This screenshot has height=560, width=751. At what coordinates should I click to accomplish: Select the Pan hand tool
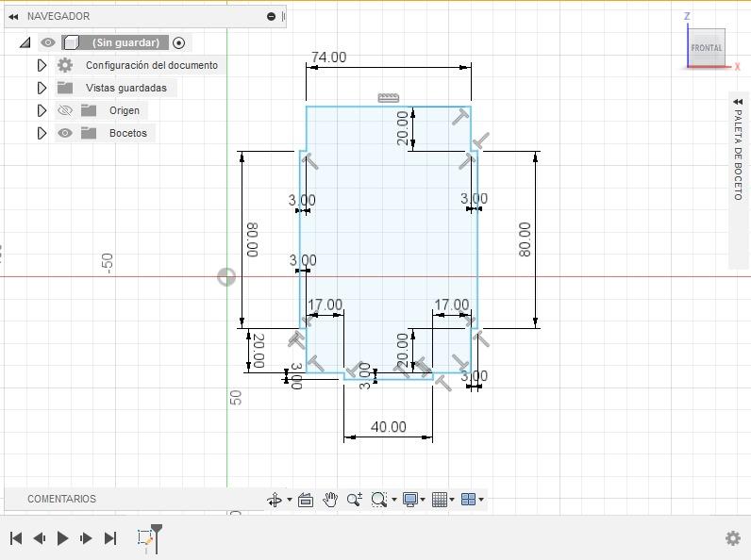coord(330,500)
